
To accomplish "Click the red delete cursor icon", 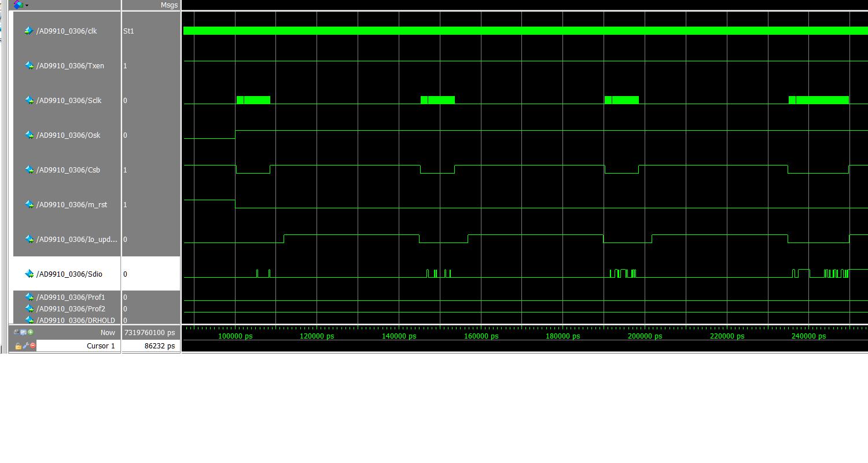I will (x=33, y=346).
